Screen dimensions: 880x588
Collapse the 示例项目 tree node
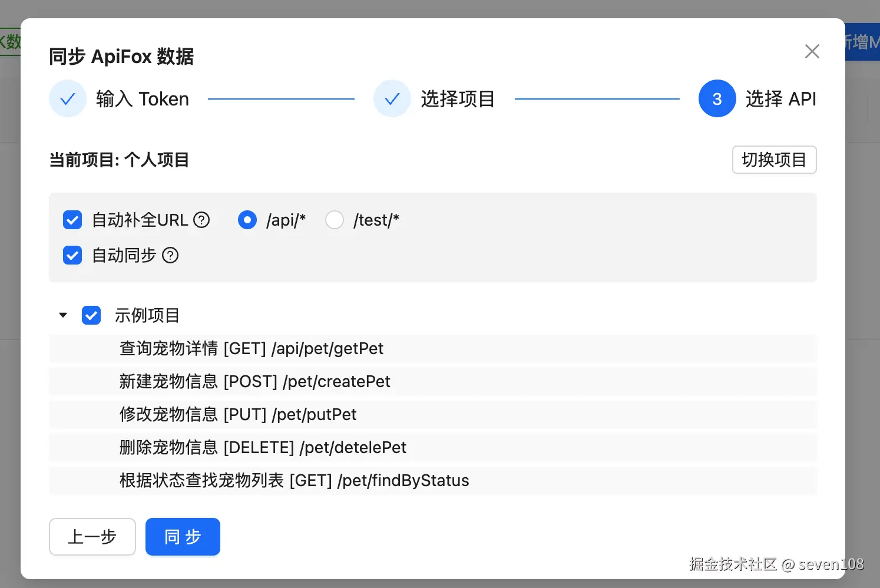coord(63,315)
